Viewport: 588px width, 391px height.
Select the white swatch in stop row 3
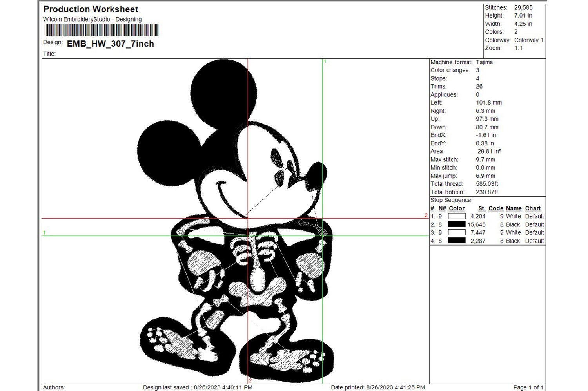(x=457, y=233)
